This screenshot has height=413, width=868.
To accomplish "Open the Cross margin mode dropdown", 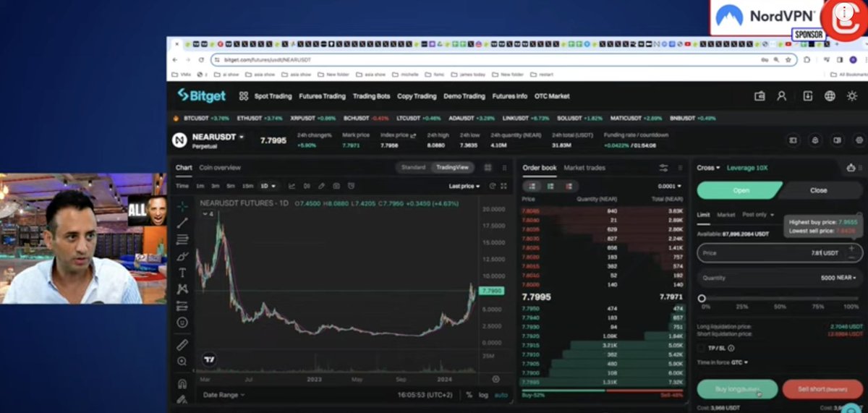I will coord(708,168).
